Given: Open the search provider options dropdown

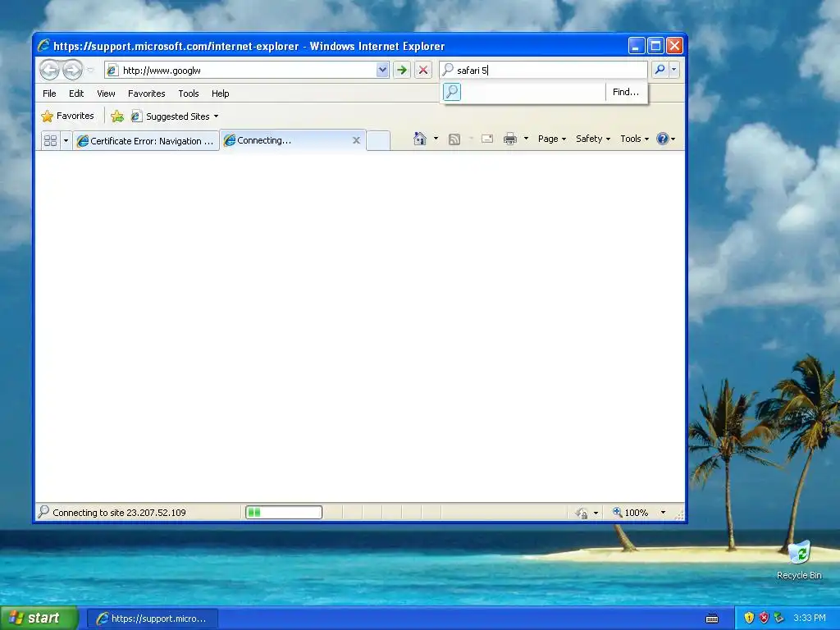Looking at the screenshot, I should (674, 70).
